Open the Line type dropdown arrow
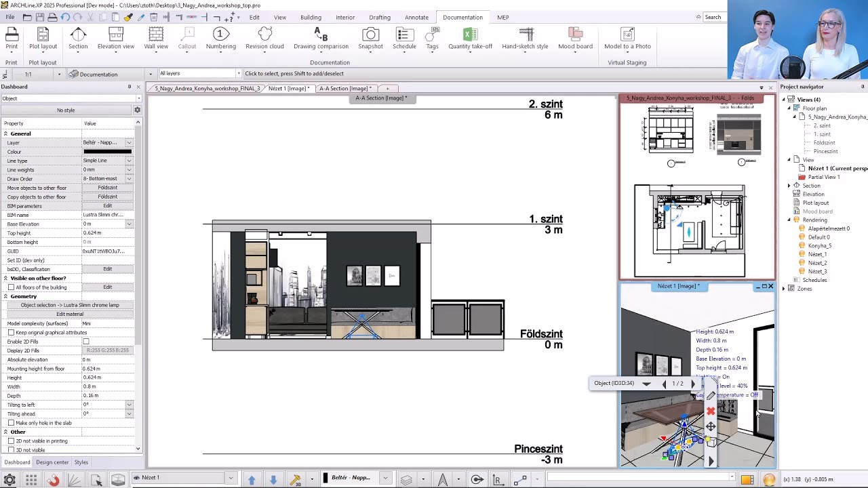The width and height of the screenshot is (868, 488). click(x=129, y=161)
